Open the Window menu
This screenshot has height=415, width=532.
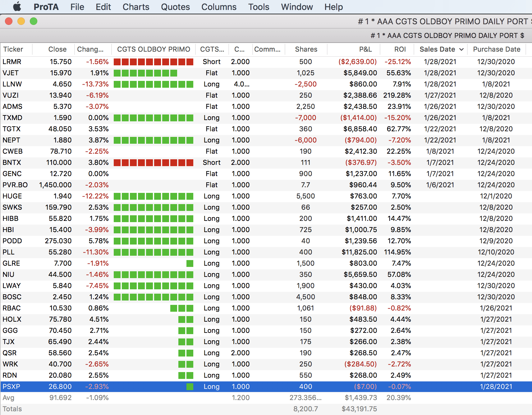tap(297, 7)
